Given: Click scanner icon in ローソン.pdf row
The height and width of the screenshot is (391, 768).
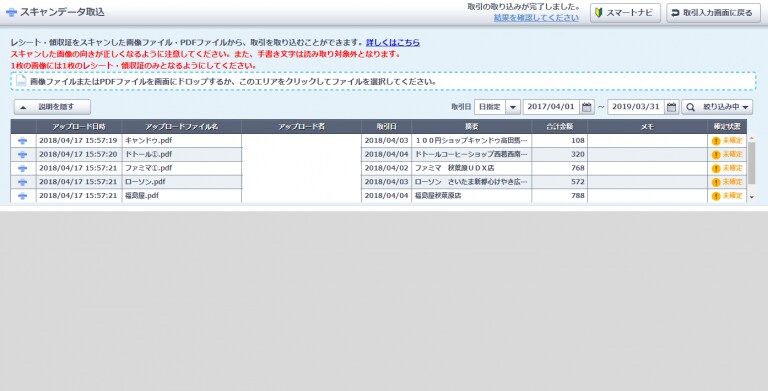Looking at the screenshot, I should pos(23,182).
